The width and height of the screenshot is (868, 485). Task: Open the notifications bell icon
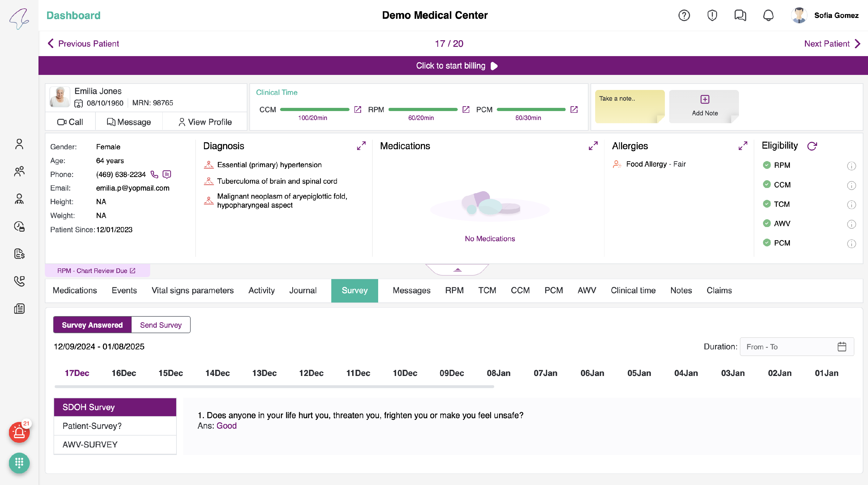tap(768, 15)
